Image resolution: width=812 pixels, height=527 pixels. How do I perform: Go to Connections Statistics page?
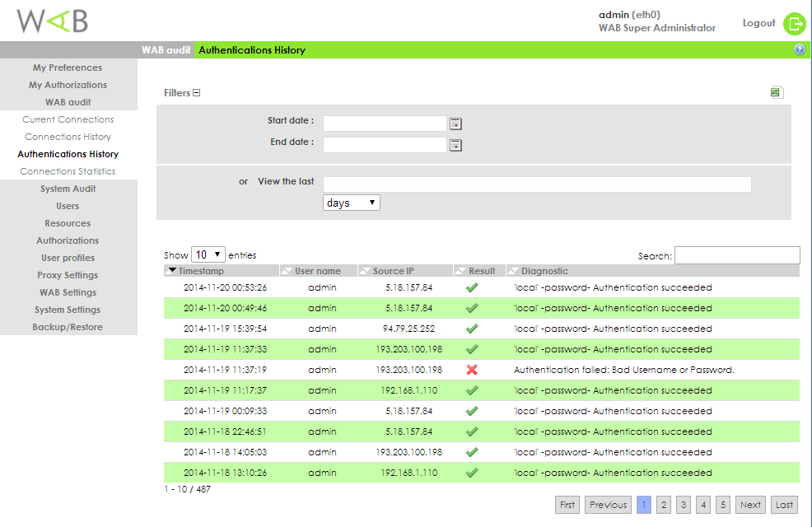[x=68, y=171]
